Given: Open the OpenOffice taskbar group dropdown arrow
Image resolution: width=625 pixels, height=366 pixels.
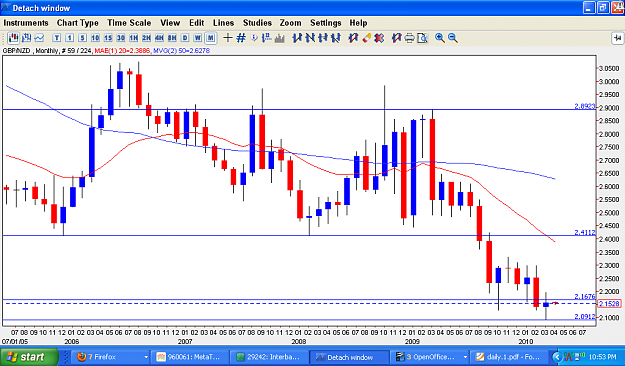Looking at the screenshot, I should click(465, 357).
